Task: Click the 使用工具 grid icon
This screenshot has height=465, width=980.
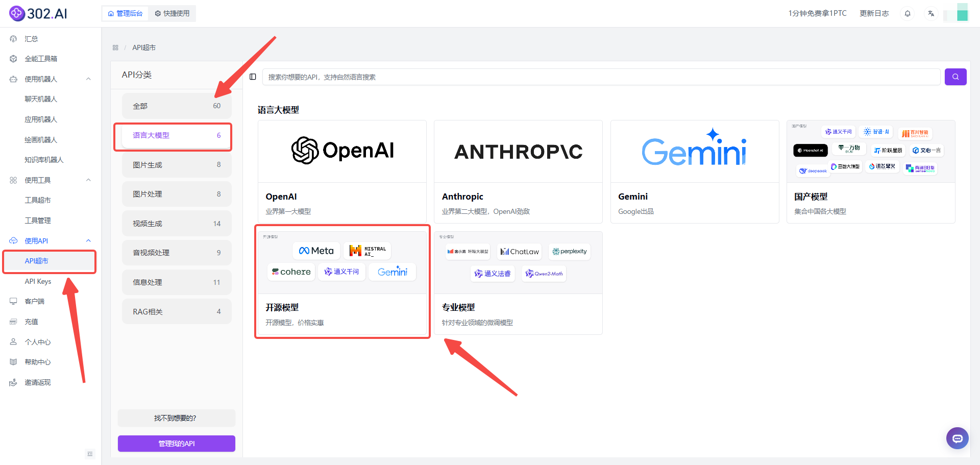Action: tap(13, 180)
